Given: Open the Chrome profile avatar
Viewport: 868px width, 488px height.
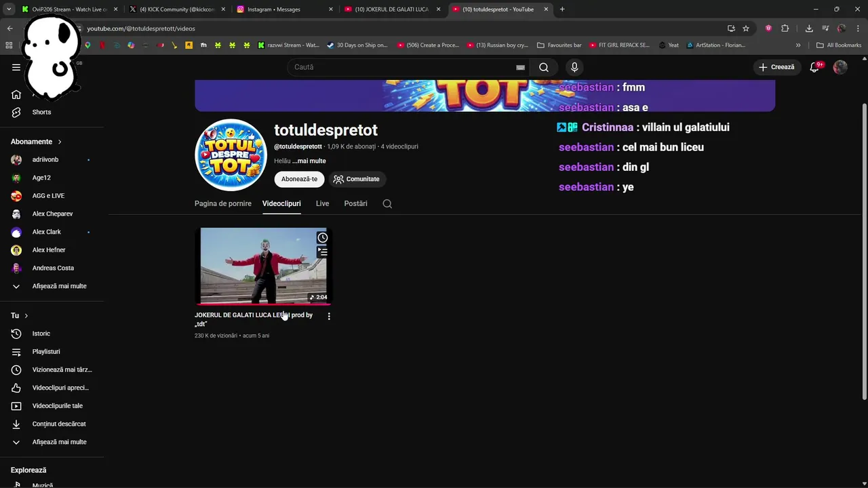Looking at the screenshot, I should point(842,28).
